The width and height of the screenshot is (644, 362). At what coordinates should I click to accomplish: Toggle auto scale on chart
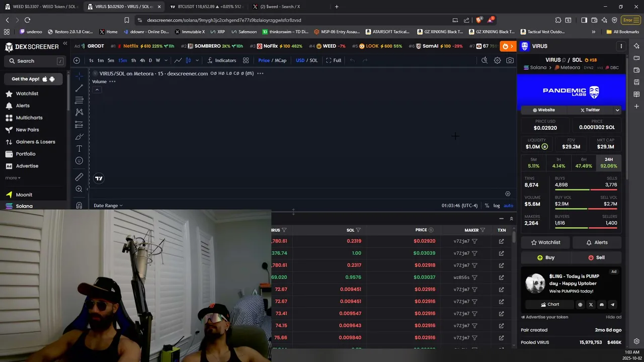tap(508, 206)
